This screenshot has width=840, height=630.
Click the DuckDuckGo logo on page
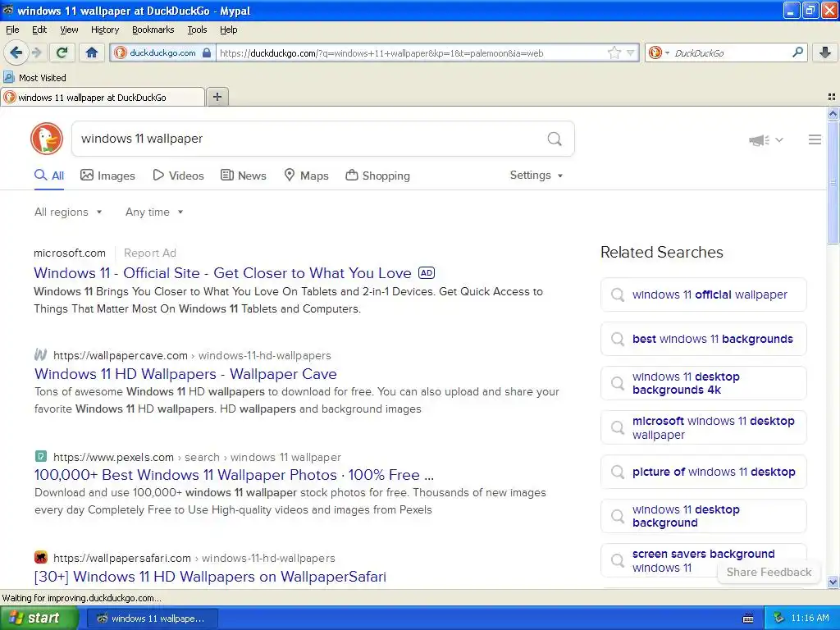(47, 139)
